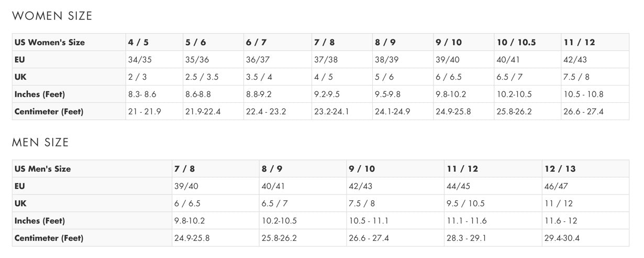The width and height of the screenshot is (644, 258).
Task: Select the US Men's Size row header
Action: pos(42,169)
